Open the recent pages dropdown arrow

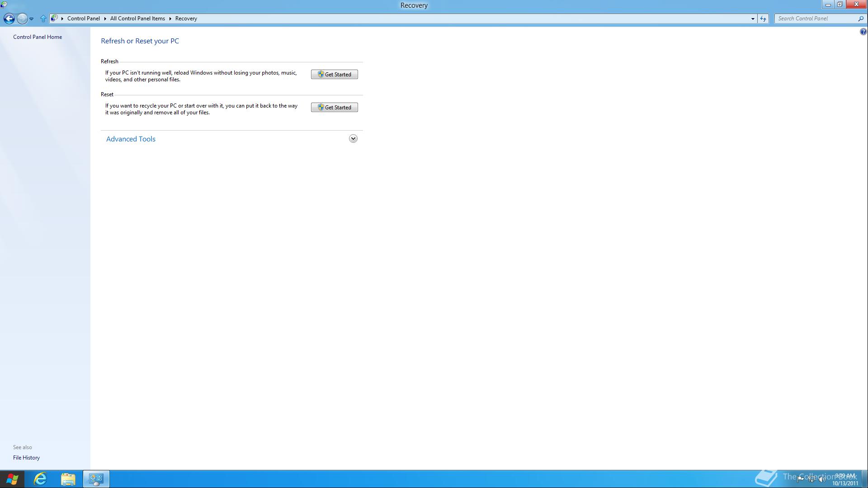(31, 19)
